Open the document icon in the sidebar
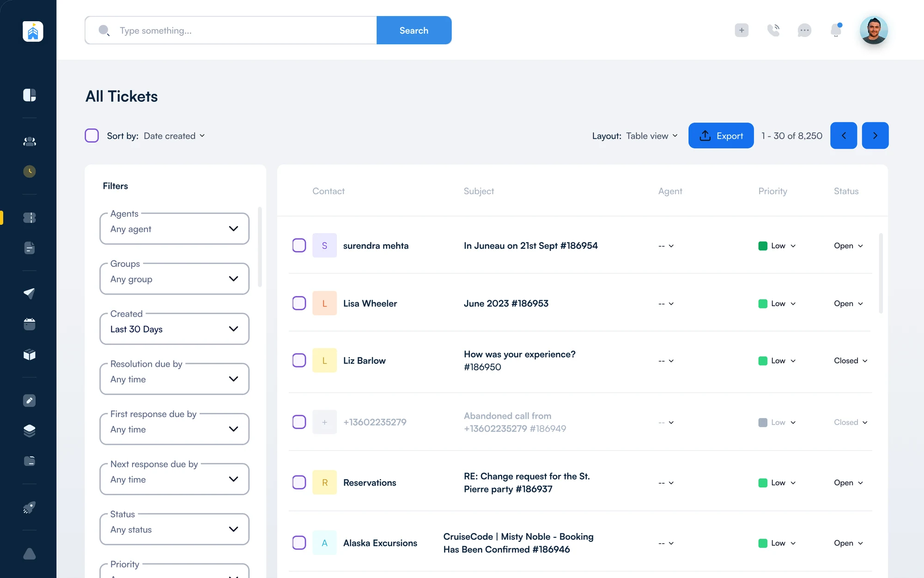Viewport: 924px width, 578px height. pyautogui.click(x=30, y=248)
